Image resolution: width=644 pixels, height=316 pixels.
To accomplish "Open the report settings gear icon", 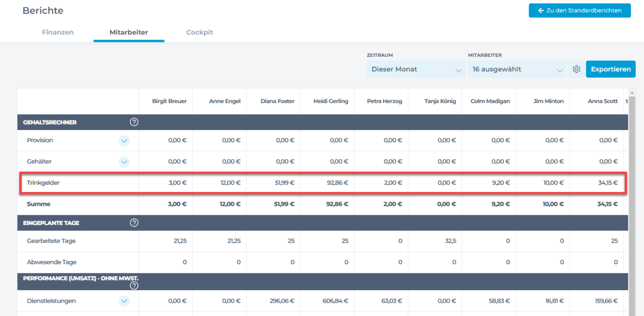I will point(576,69).
